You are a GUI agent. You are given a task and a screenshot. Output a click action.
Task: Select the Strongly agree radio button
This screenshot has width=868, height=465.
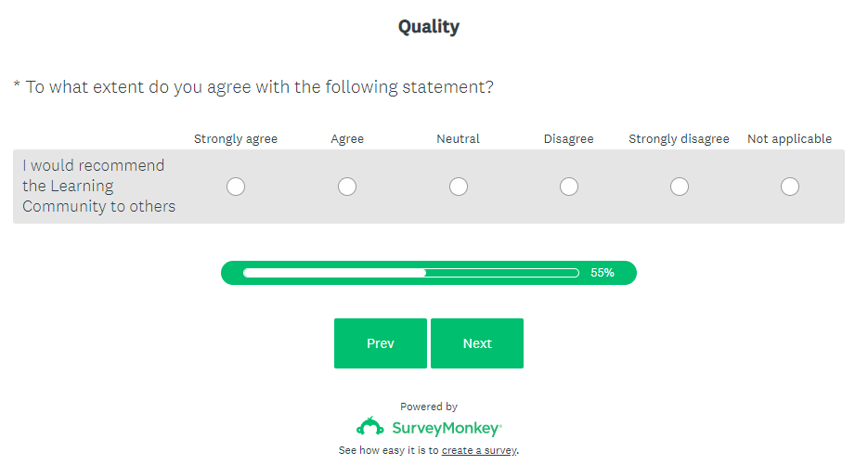tap(236, 187)
